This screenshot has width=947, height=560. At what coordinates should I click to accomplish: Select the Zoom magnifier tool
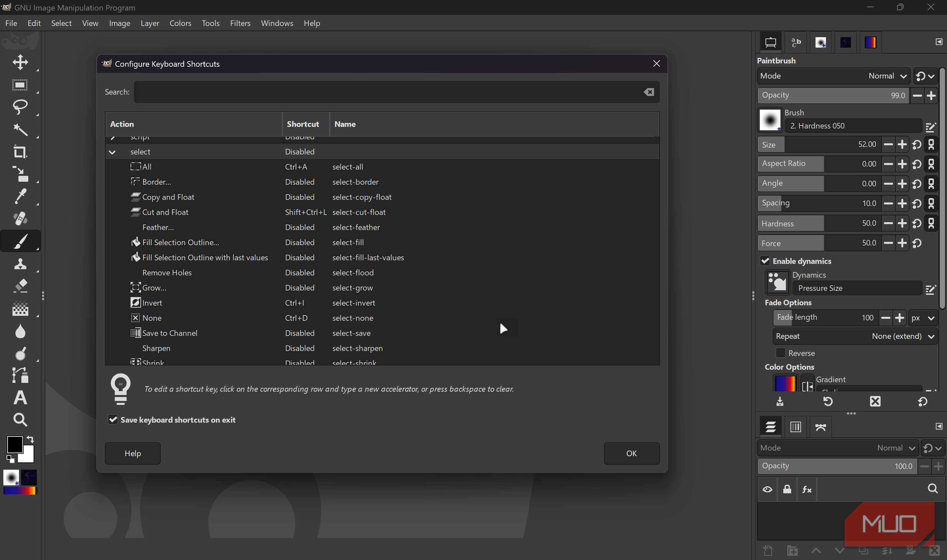pos(20,420)
